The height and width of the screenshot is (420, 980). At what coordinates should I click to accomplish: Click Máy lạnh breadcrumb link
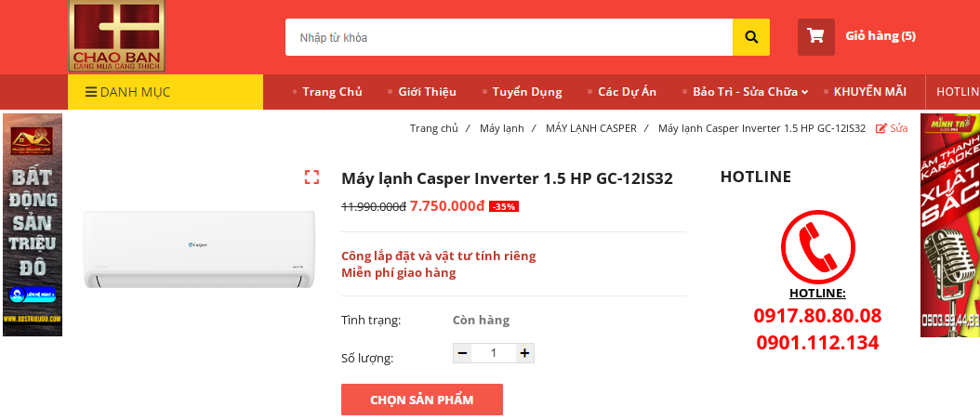point(502,128)
